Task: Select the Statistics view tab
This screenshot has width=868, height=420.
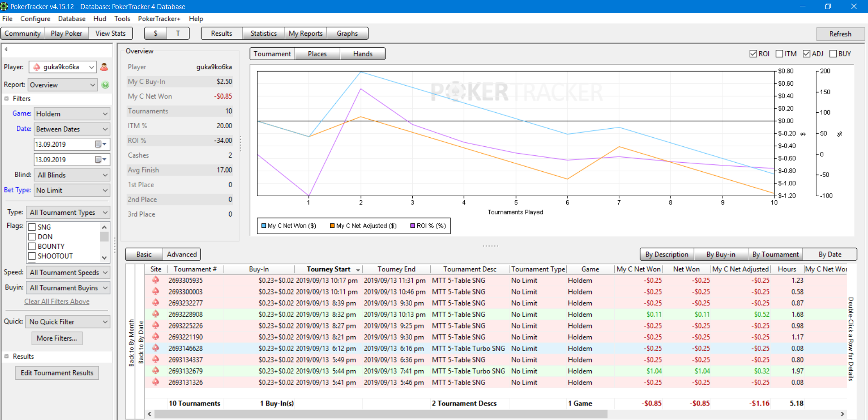Action: coord(263,34)
